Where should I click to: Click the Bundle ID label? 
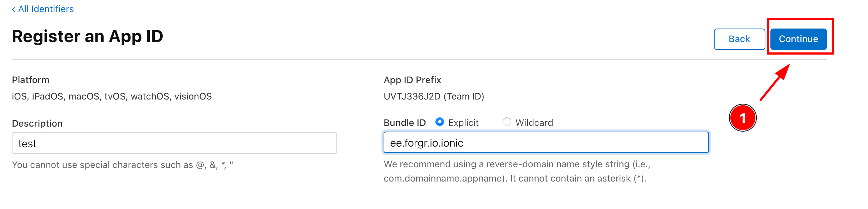[405, 123]
